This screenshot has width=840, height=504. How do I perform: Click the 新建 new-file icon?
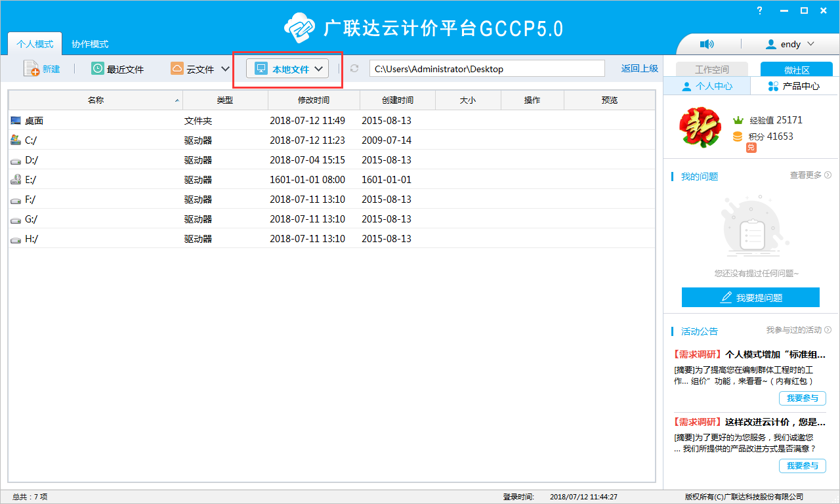(31, 68)
